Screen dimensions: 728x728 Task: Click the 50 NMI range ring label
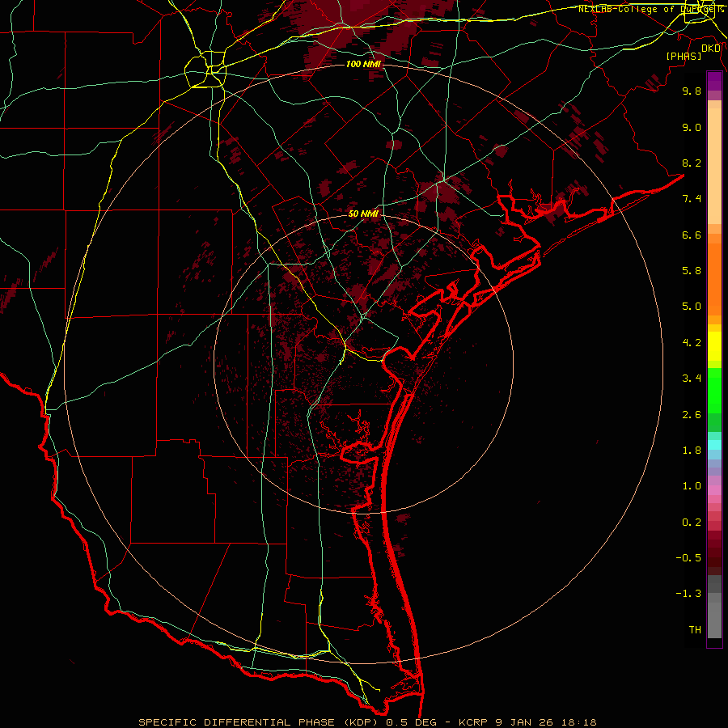363,214
